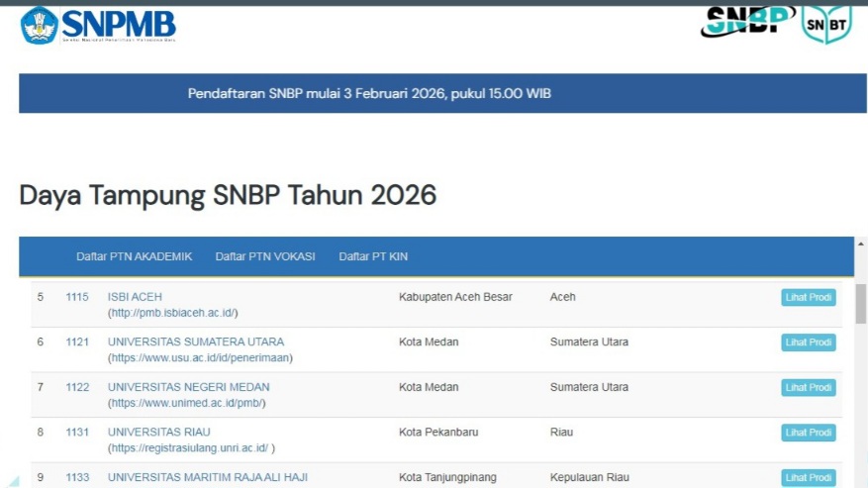Switch to Daftar PTN AKADEMIK tab

coord(134,256)
